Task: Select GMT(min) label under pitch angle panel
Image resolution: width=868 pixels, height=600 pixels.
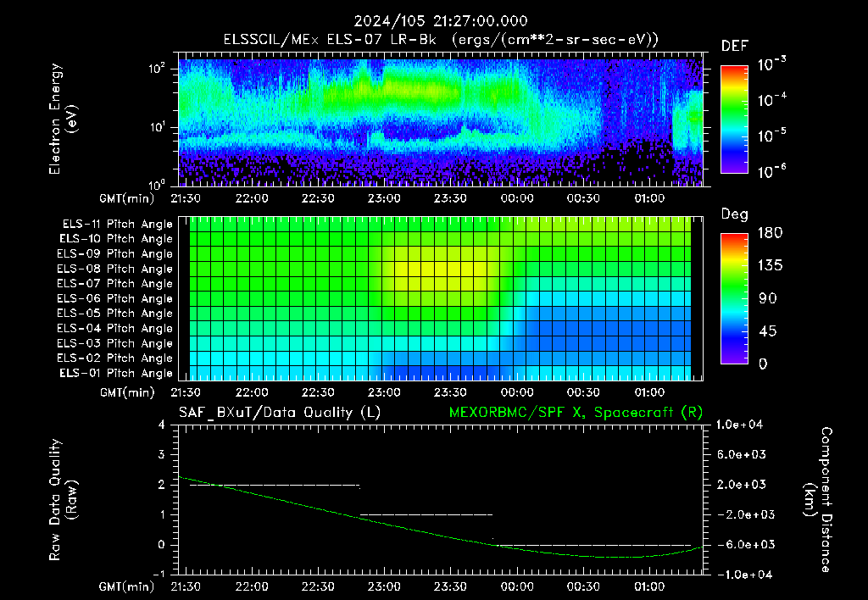Action: point(127,392)
